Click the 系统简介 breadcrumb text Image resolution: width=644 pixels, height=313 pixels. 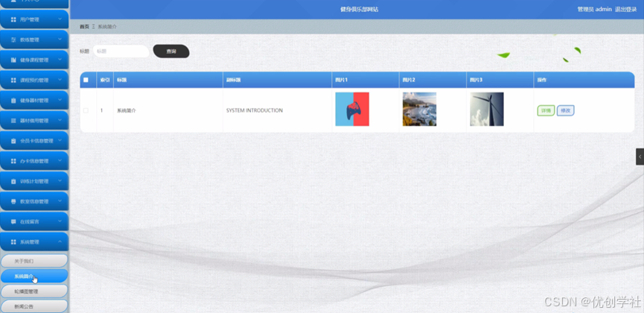point(107,26)
